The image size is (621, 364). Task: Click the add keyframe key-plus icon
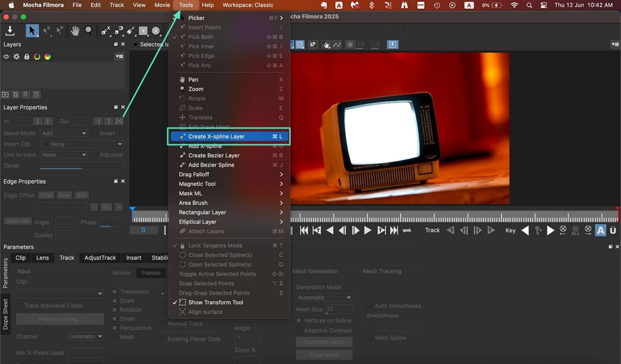[x=538, y=230]
